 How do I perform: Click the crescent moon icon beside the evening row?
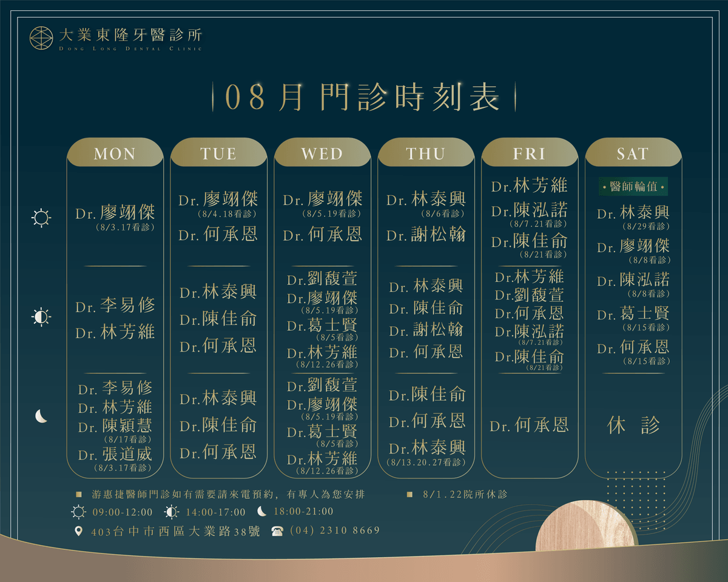click(x=41, y=416)
